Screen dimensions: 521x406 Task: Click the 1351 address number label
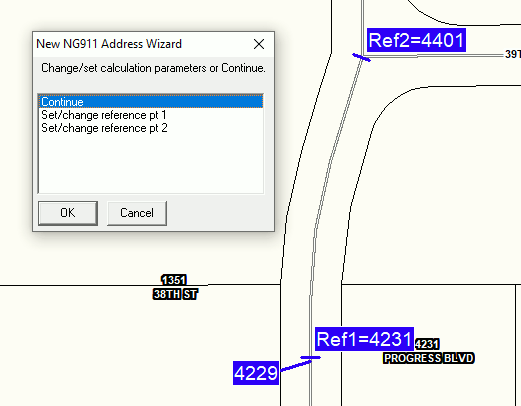coord(174,280)
